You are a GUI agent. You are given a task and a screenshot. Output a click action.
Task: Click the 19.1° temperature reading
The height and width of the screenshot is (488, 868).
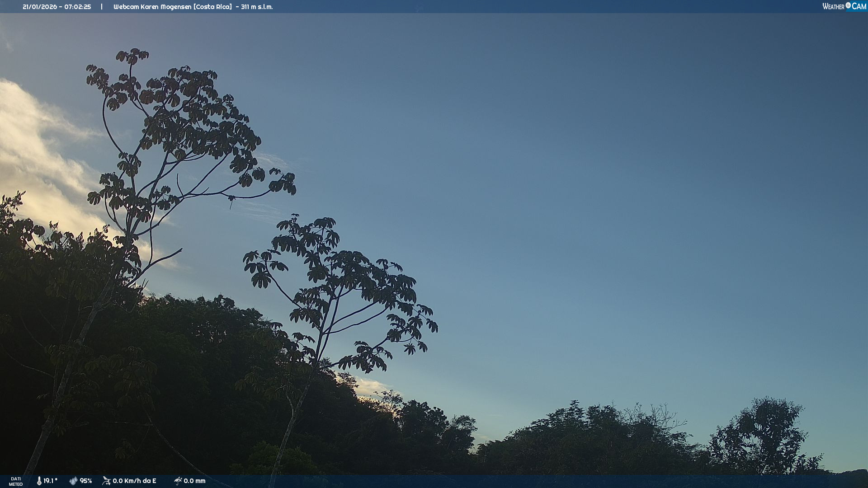click(x=50, y=481)
